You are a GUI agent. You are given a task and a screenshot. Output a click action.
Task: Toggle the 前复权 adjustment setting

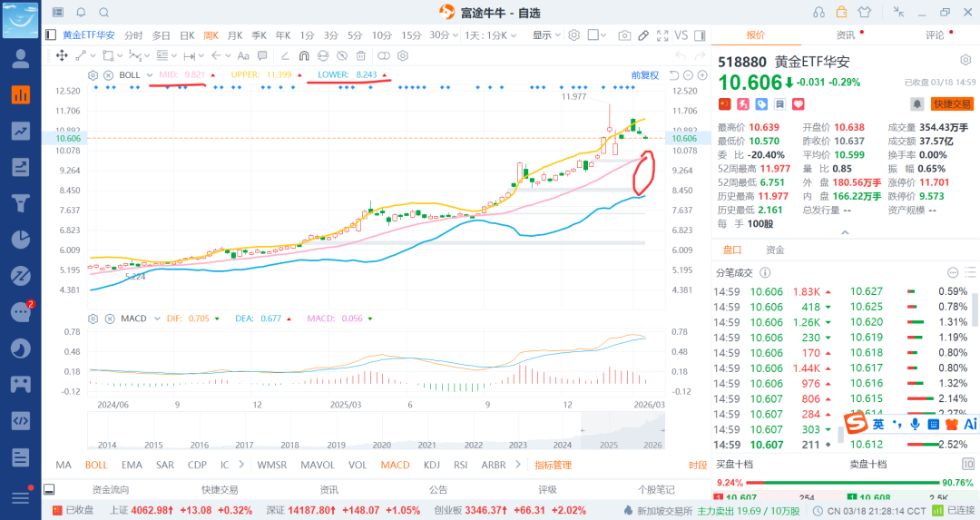[x=645, y=75]
